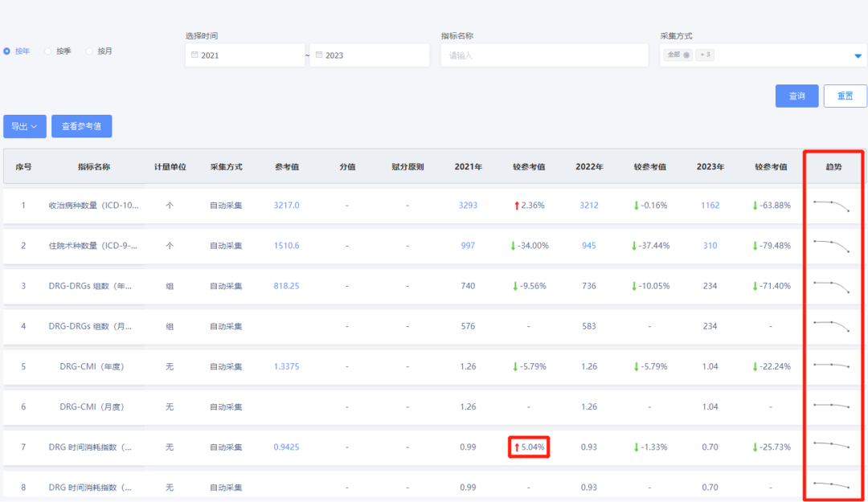The width and height of the screenshot is (868, 502).
Task: Remove the 全部 tag using its close icon
Action: click(x=686, y=55)
